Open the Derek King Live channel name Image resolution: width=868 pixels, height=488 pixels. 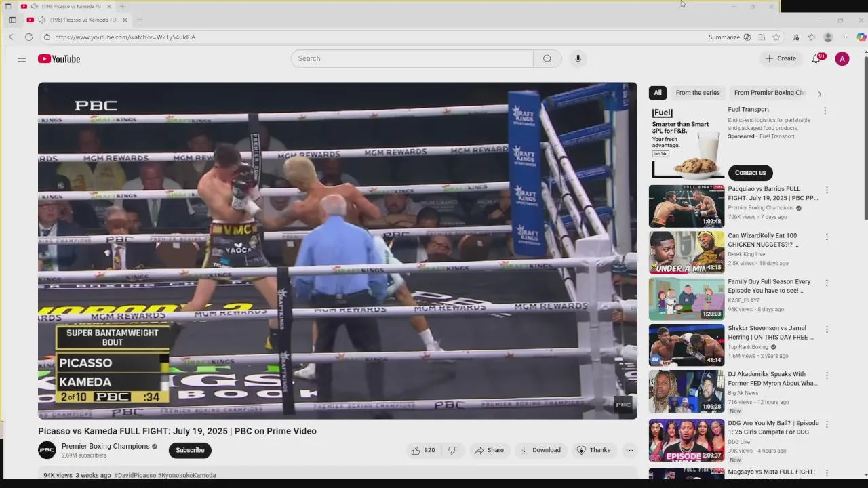pos(747,254)
